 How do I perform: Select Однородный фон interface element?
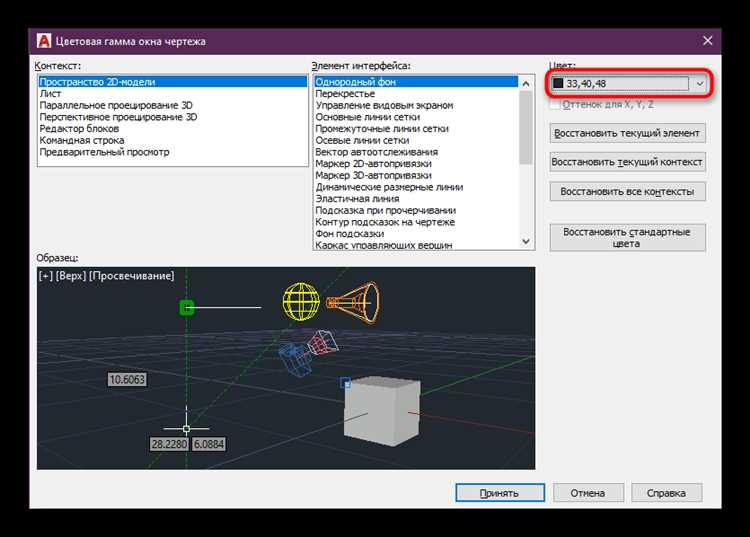click(416, 82)
